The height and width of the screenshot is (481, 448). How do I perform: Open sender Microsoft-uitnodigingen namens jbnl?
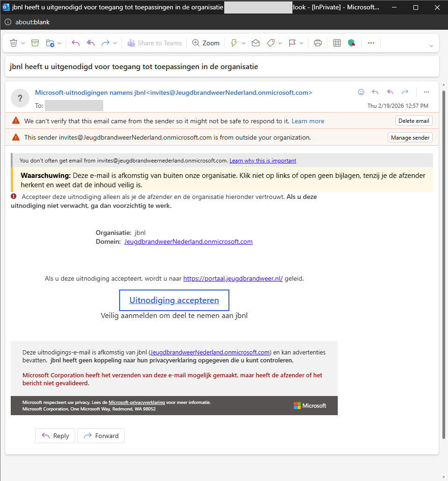(174, 92)
